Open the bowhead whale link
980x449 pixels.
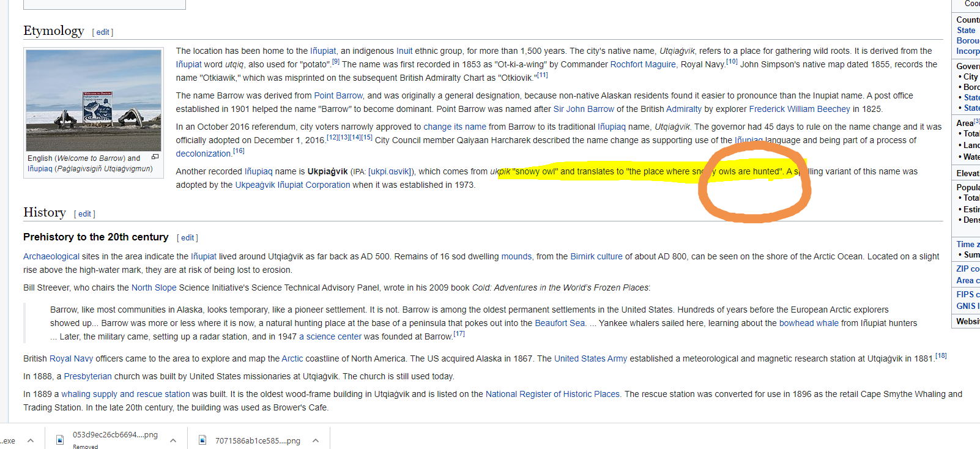click(809, 323)
